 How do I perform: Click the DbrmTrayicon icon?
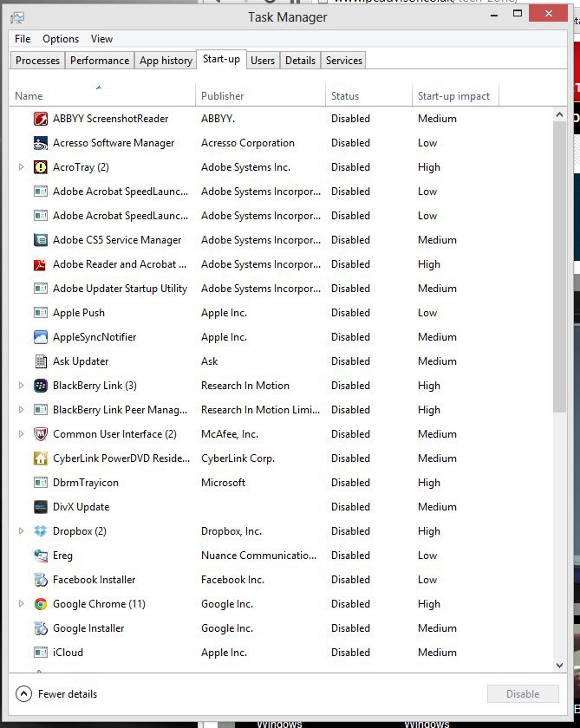coord(41,483)
